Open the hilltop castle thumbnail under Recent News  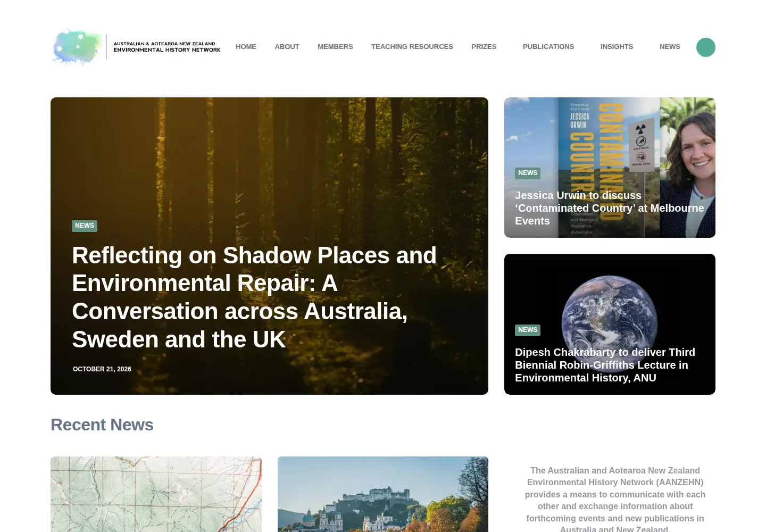click(x=383, y=494)
